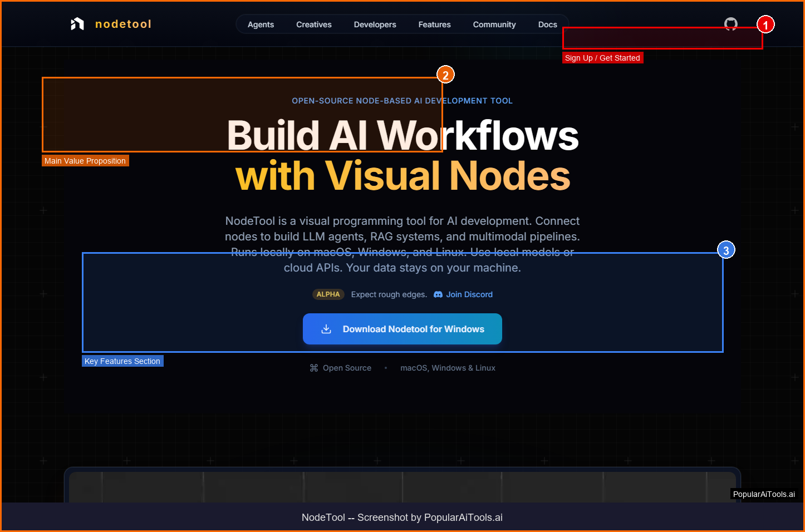Select Developers in the navigation bar
The width and height of the screenshot is (805, 532).
coord(375,24)
